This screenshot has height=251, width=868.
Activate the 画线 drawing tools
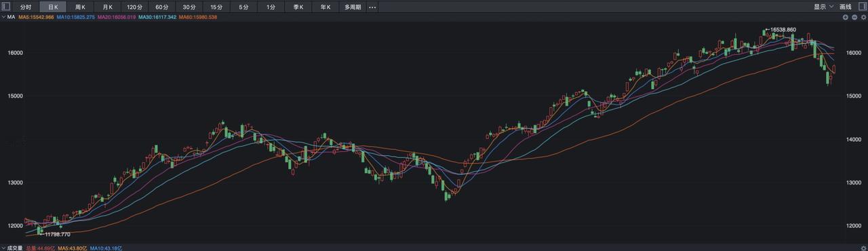pos(846,7)
